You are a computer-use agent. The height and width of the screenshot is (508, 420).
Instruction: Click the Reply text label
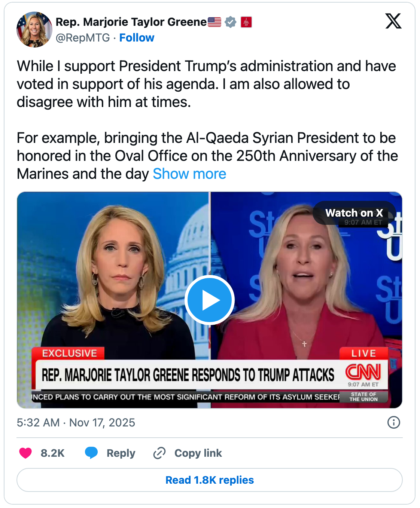click(x=121, y=453)
